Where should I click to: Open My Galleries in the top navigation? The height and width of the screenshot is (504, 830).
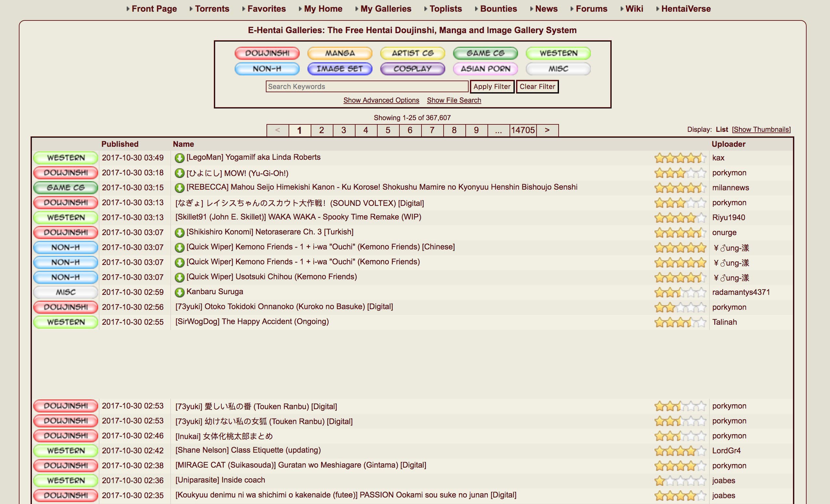coord(386,9)
